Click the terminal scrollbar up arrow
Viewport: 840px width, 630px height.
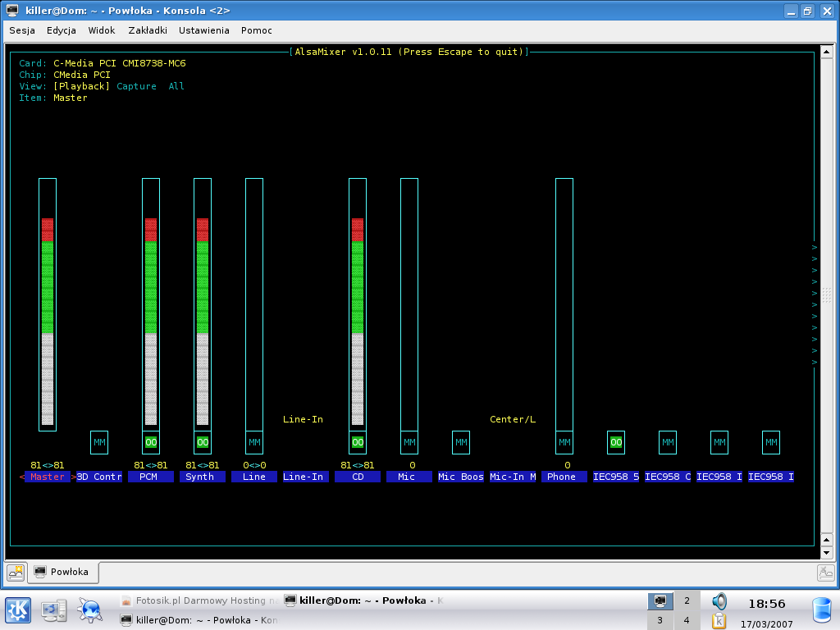click(x=826, y=52)
